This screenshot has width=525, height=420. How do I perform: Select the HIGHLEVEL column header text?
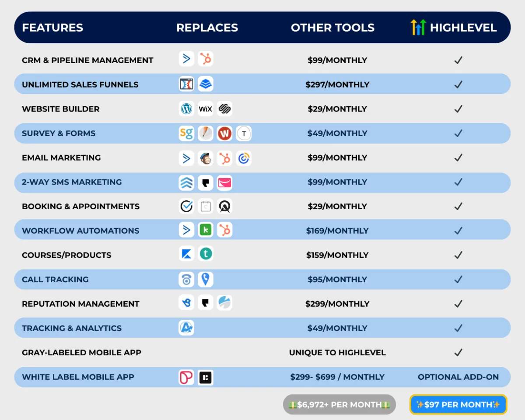click(x=463, y=28)
